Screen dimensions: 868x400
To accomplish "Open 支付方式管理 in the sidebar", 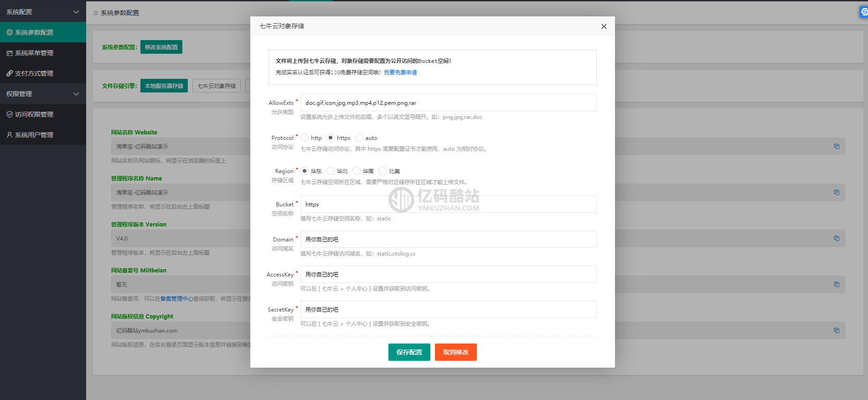I will tap(43, 73).
